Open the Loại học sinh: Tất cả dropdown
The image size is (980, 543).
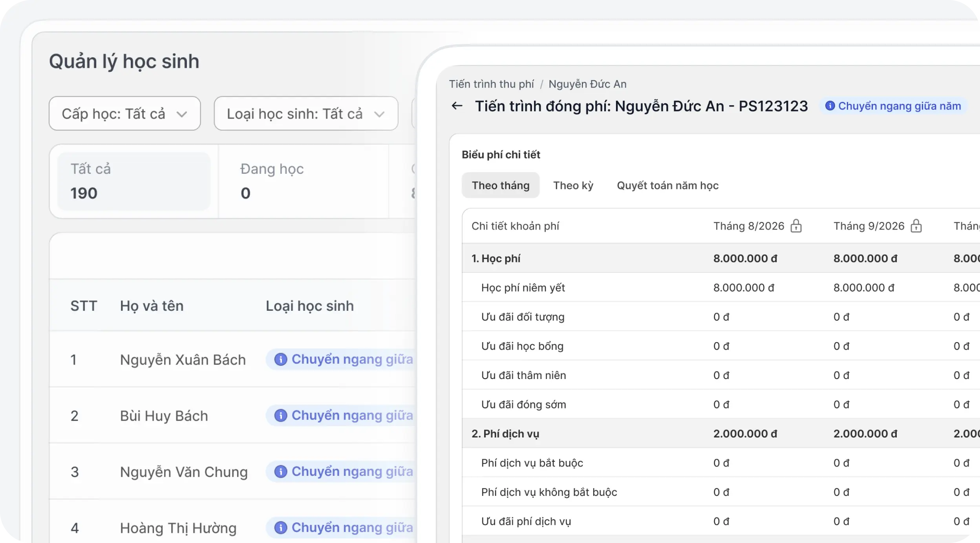click(x=306, y=113)
